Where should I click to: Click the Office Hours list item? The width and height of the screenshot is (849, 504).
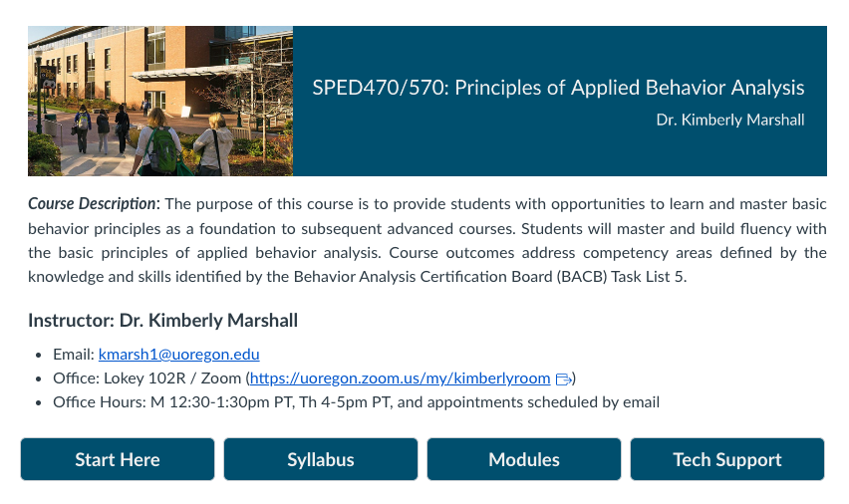click(357, 402)
